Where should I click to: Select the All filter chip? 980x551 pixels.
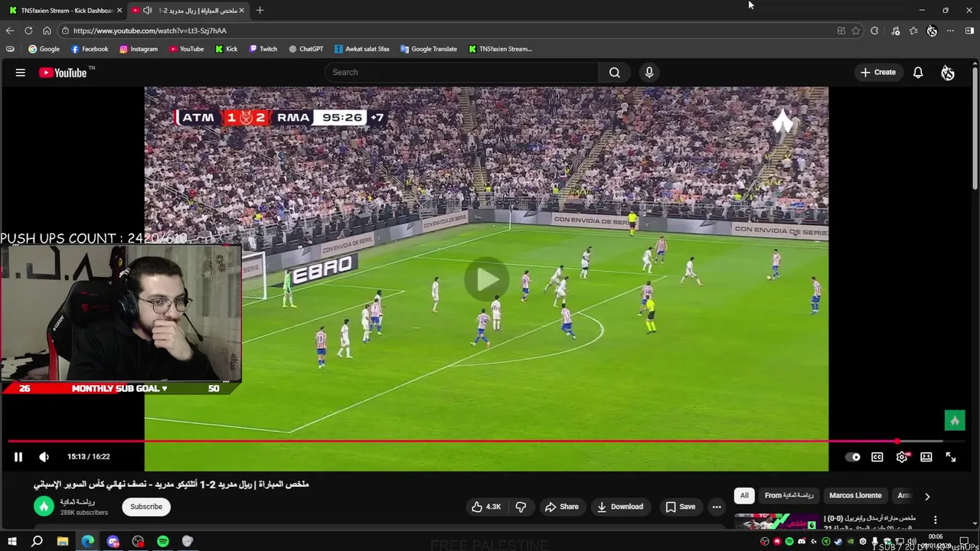[x=744, y=496]
